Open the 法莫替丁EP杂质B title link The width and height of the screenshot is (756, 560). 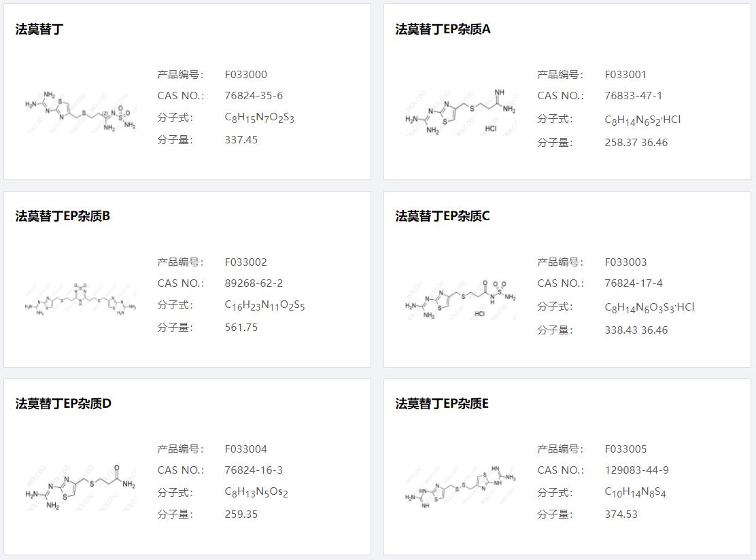pyautogui.click(x=63, y=216)
